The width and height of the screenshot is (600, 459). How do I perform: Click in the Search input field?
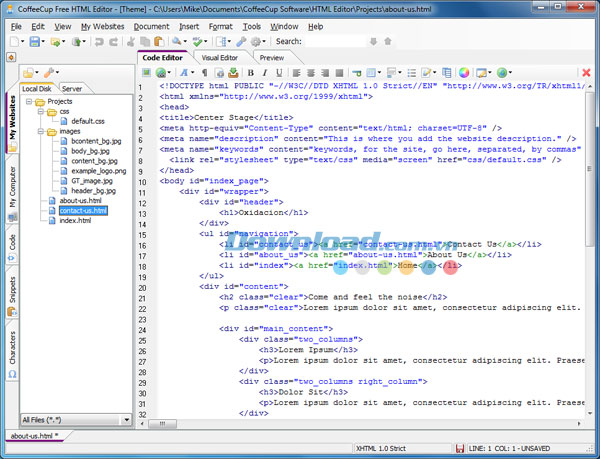(336, 41)
